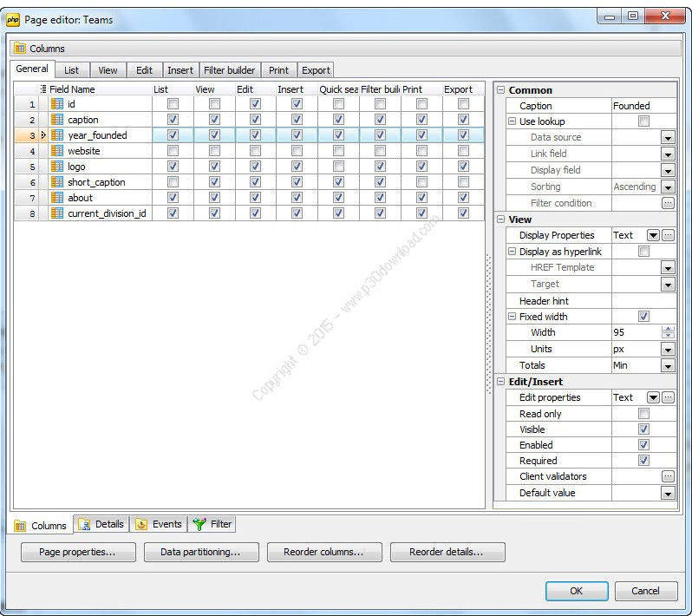Switch to the Filter builder tab
Screen dimensions: 692x616
(230, 70)
